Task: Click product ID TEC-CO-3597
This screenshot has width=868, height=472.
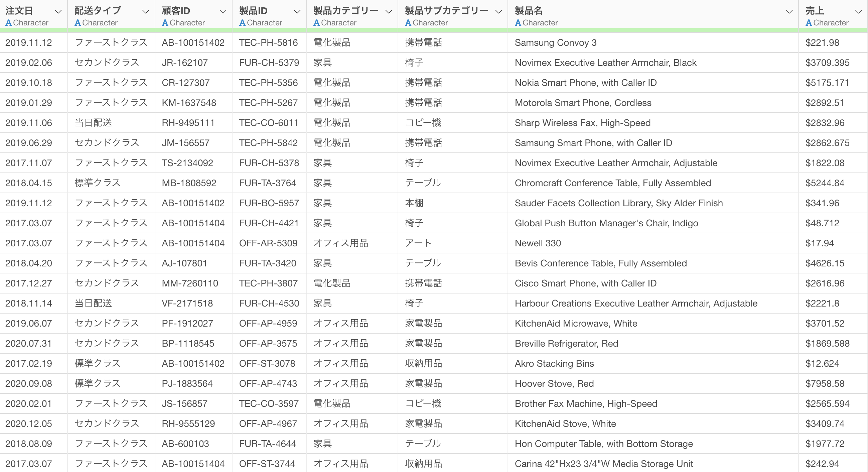Action: 269,404
